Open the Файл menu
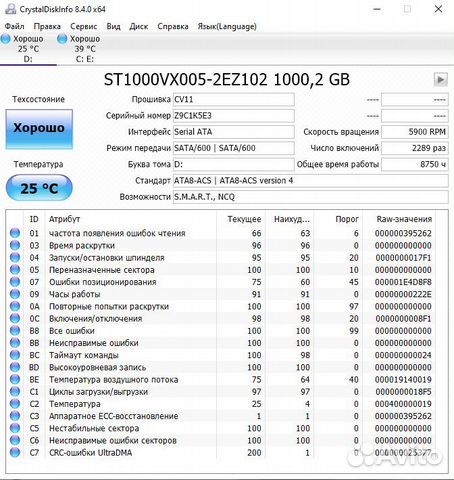Screen dimensions: 454x480 tap(14, 26)
